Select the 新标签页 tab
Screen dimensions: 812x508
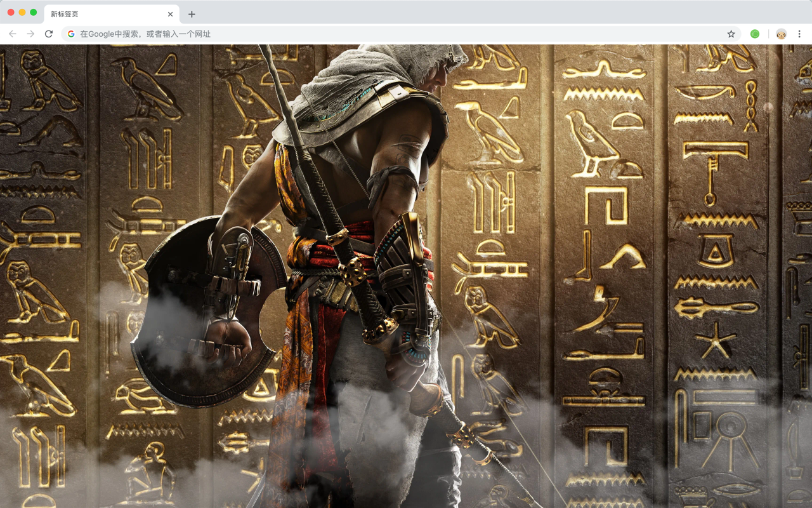[x=112, y=14]
